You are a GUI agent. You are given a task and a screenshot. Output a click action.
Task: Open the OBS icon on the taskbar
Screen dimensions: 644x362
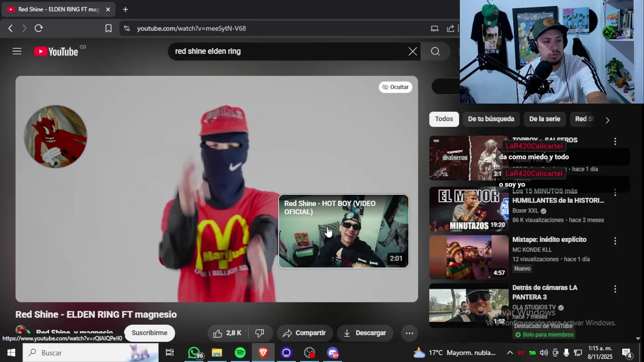309,353
